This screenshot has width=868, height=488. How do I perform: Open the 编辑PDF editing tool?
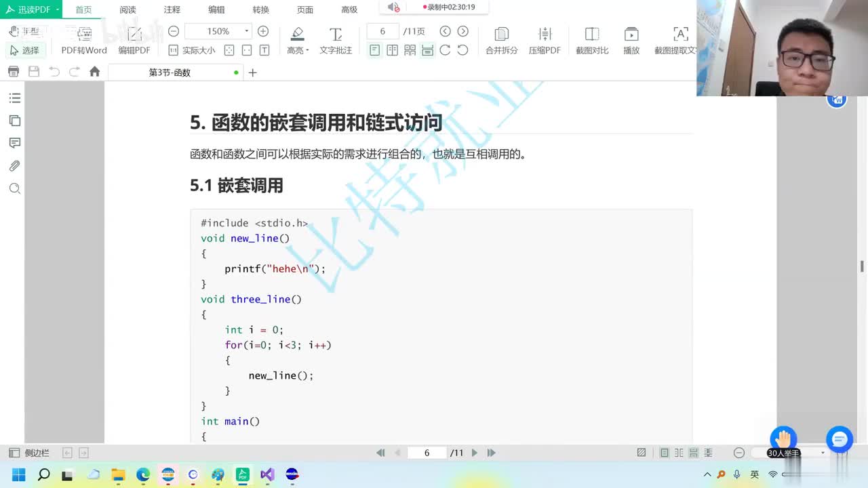(x=134, y=41)
